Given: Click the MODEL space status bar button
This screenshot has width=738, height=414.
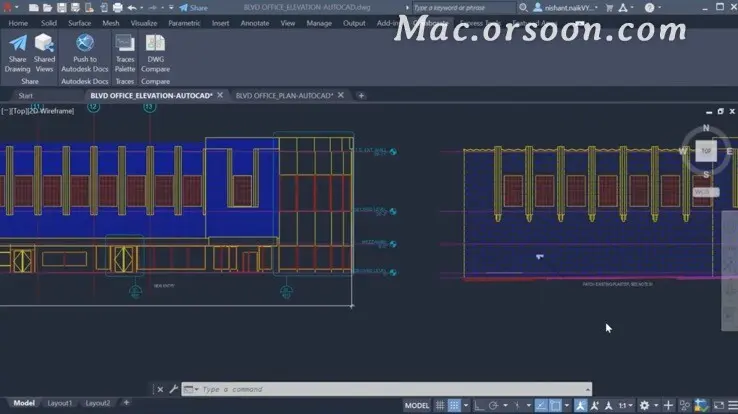Looking at the screenshot, I should [x=417, y=406].
